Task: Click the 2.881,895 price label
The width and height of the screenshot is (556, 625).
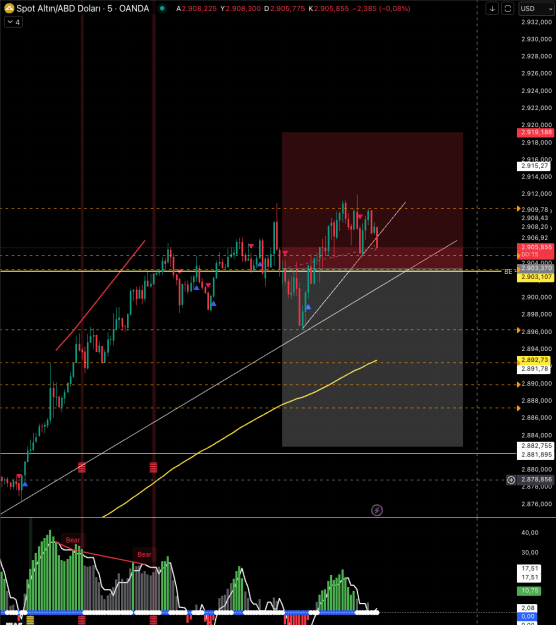Action: [535, 455]
